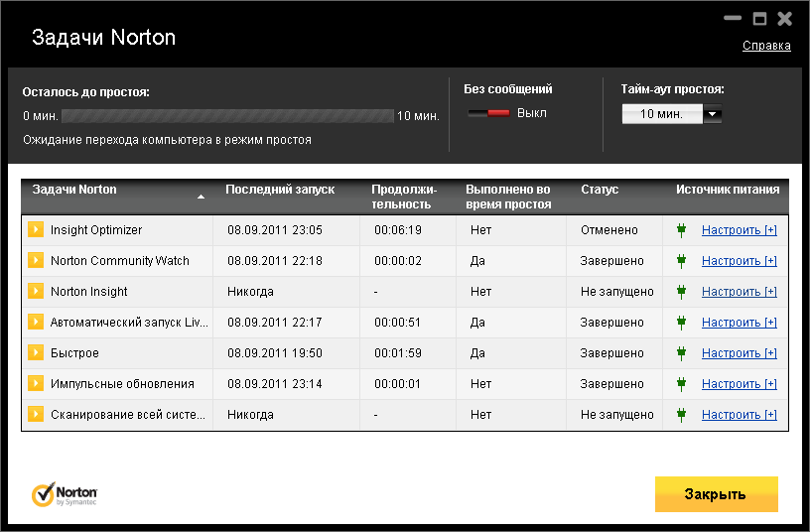Screen dimensions: 810x532
Task: Select the Norton Community Watch task name
Action: coord(120,261)
